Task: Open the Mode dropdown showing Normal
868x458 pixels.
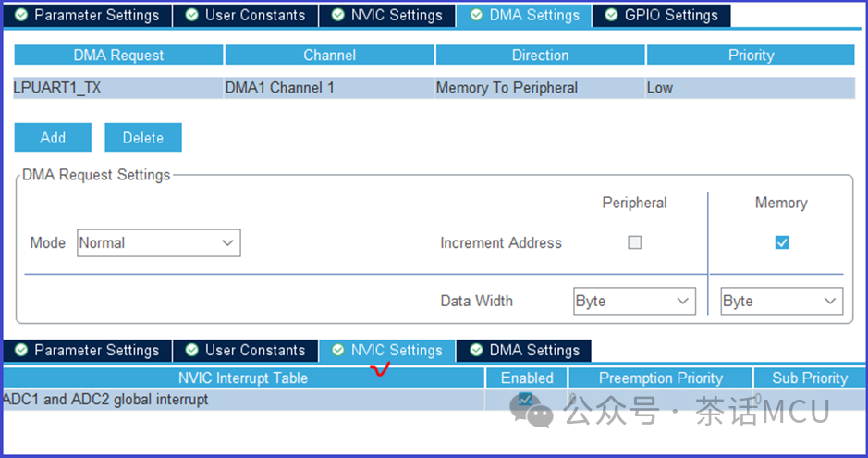Action: tap(159, 243)
